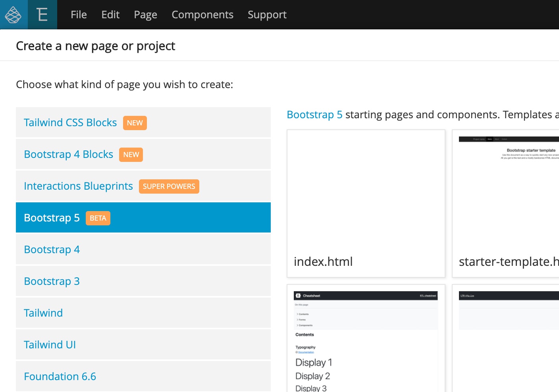Select Tailwind CSS Blocks page type
The width and height of the screenshot is (559, 392).
[x=143, y=122]
